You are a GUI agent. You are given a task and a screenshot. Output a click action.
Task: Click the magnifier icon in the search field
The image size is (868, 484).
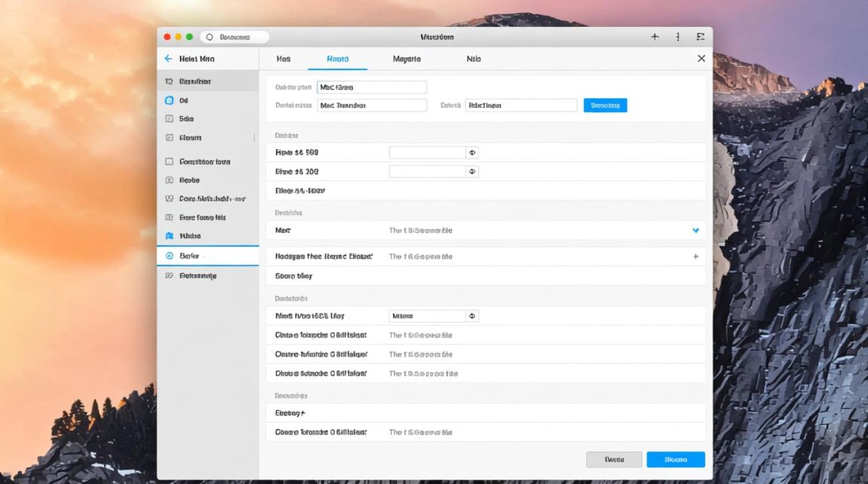click(209, 37)
